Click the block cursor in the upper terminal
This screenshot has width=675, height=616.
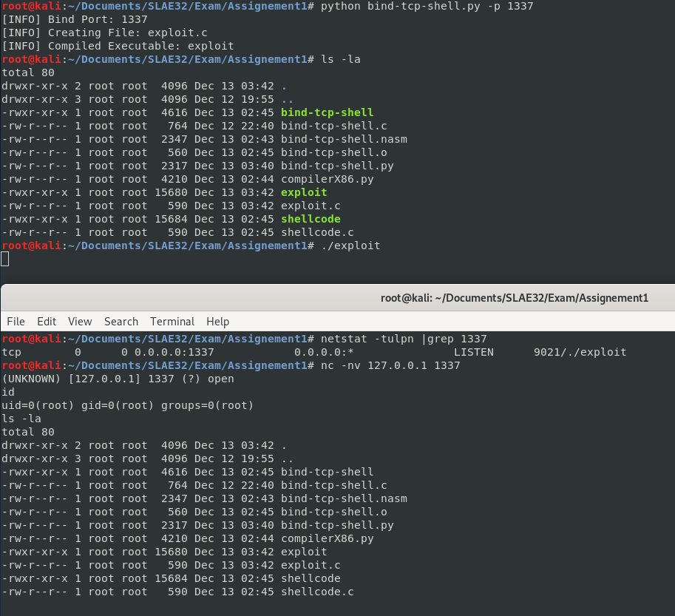coord(5,259)
